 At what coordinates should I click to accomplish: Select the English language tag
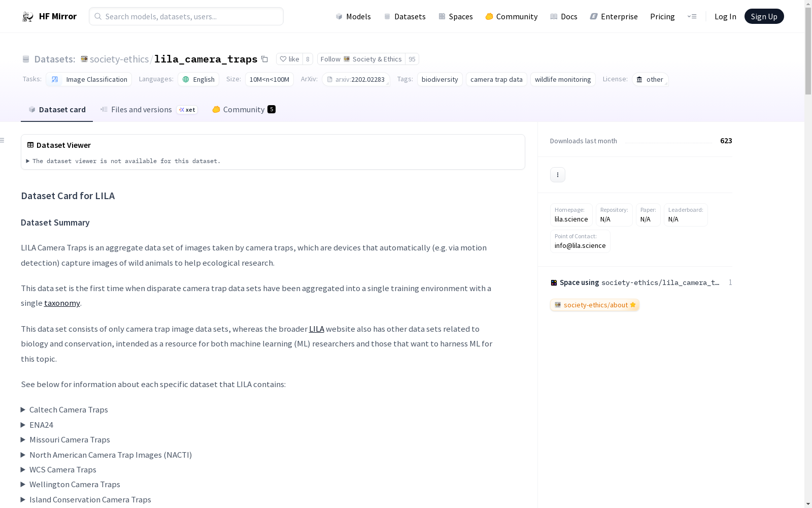coord(198,79)
